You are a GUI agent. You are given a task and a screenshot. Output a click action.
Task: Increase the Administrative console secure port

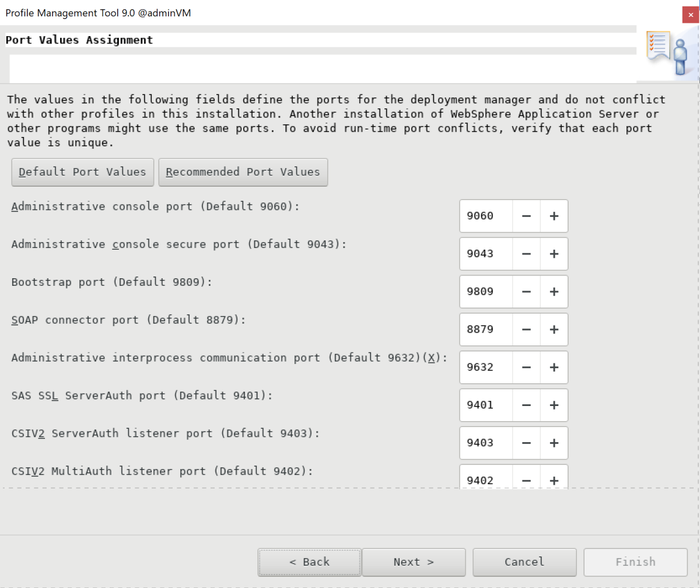click(554, 254)
